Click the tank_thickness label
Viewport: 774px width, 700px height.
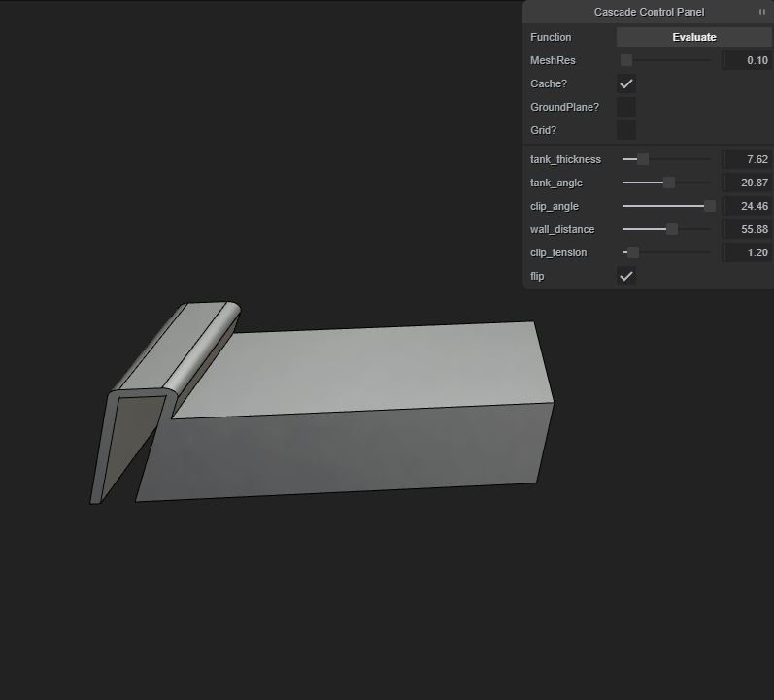click(x=565, y=159)
